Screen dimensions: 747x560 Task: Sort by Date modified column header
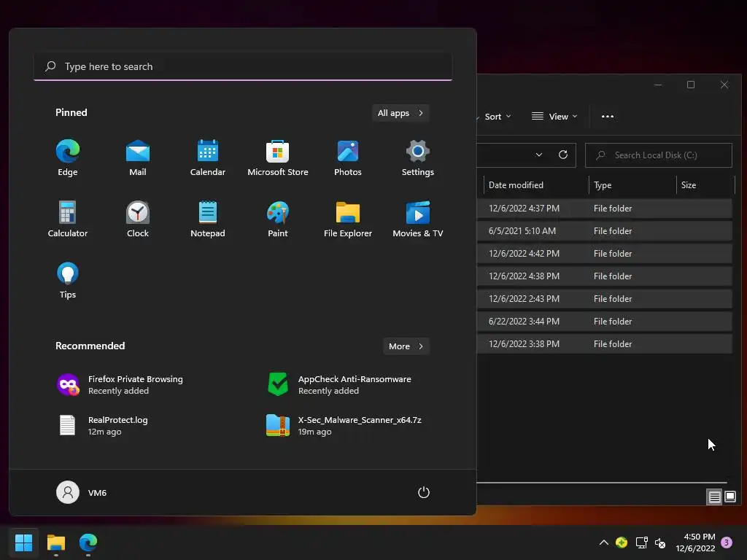535,185
